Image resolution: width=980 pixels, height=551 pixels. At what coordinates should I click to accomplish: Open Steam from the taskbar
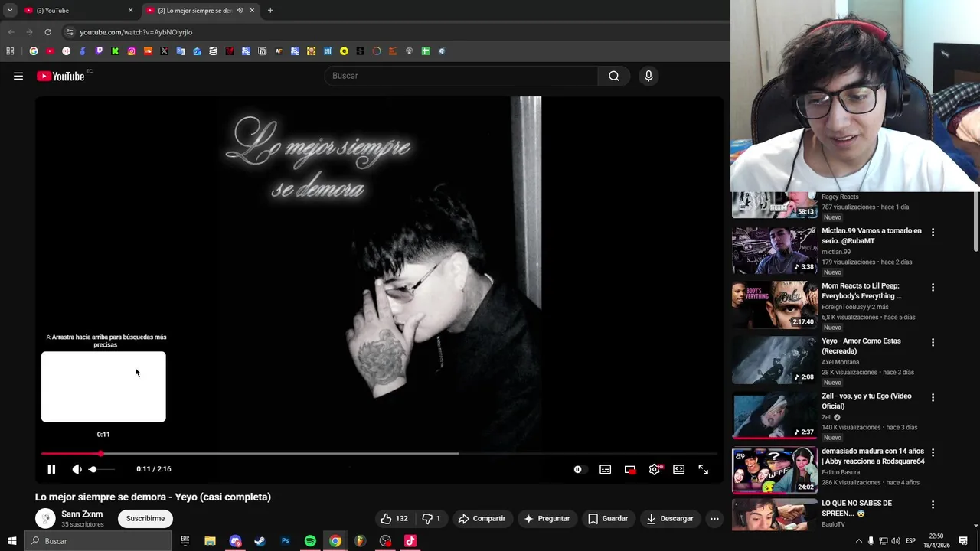pyautogui.click(x=260, y=541)
